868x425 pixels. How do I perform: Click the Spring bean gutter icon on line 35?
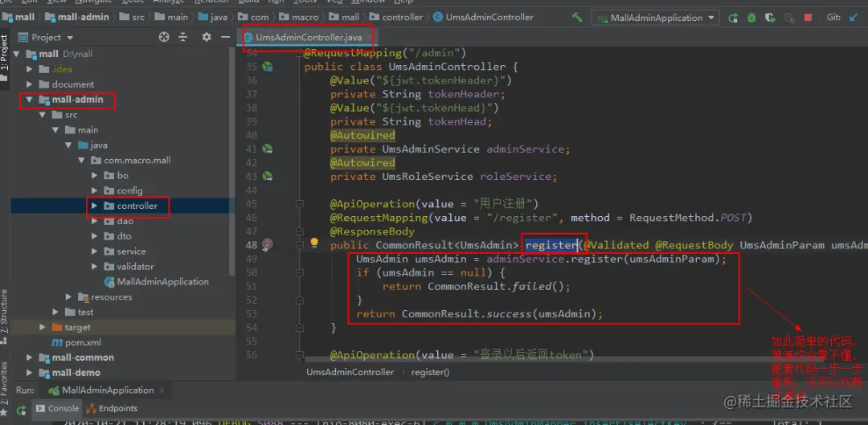point(268,67)
